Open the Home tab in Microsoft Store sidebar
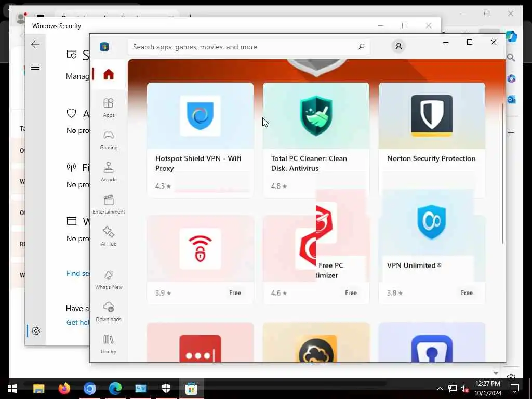The height and width of the screenshot is (399, 532). coord(109,74)
